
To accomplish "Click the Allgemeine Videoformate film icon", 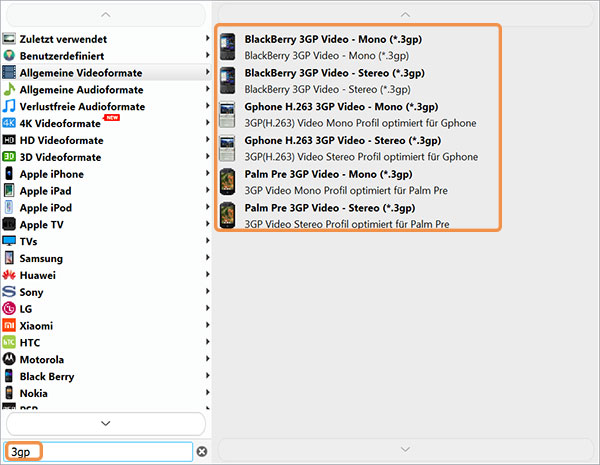I will coord(9,72).
